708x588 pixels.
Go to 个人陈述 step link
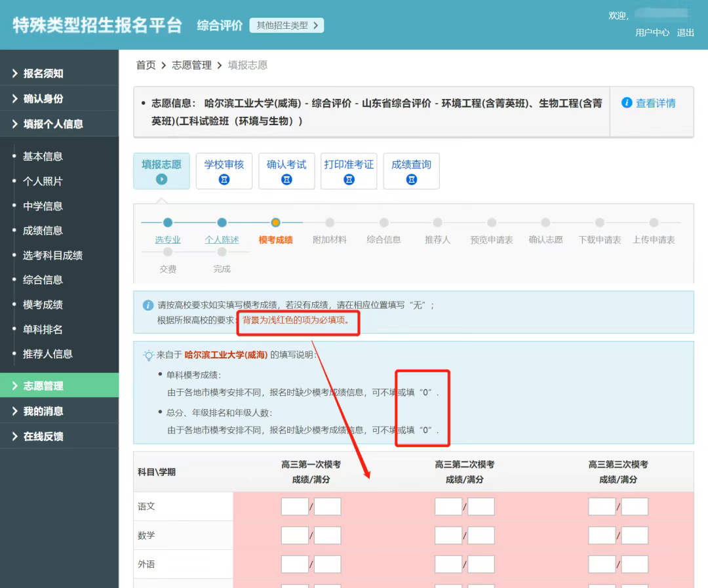[x=222, y=240]
